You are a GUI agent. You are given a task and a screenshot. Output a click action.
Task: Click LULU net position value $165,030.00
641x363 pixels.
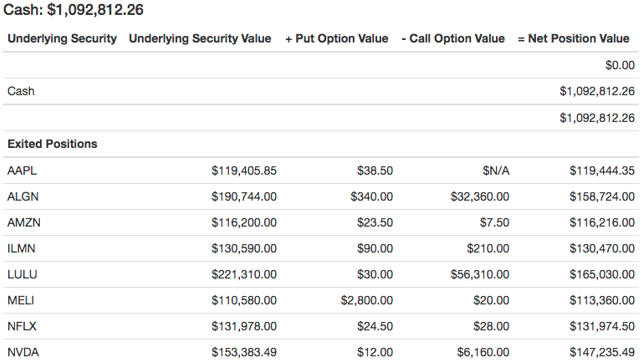pyautogui.click(x=602, y=274)
